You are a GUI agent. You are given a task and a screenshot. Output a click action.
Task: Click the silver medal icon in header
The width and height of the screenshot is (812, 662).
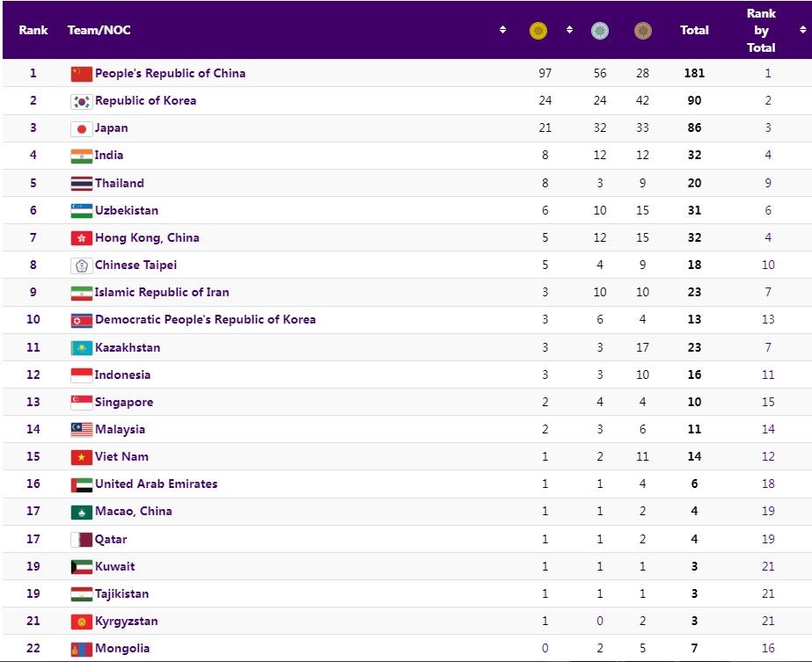coord(600,31)
